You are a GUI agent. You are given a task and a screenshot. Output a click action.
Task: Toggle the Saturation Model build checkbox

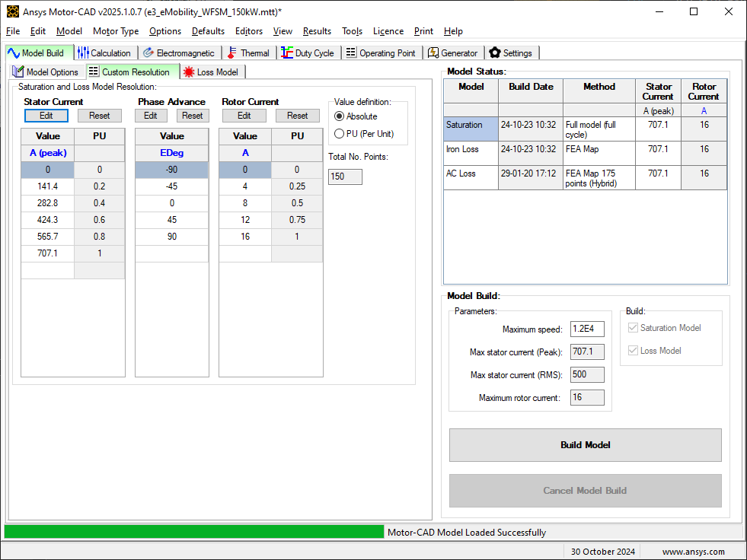tap(633, 328)
